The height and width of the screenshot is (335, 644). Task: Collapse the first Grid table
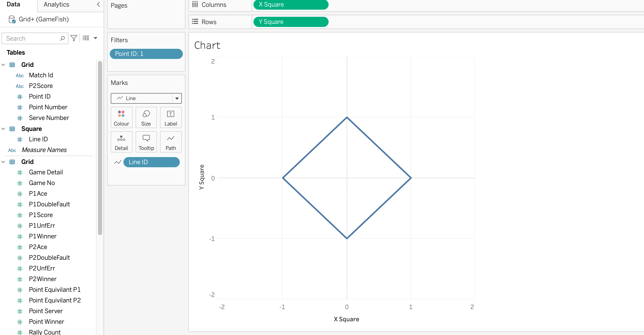(x=3, y=65)
